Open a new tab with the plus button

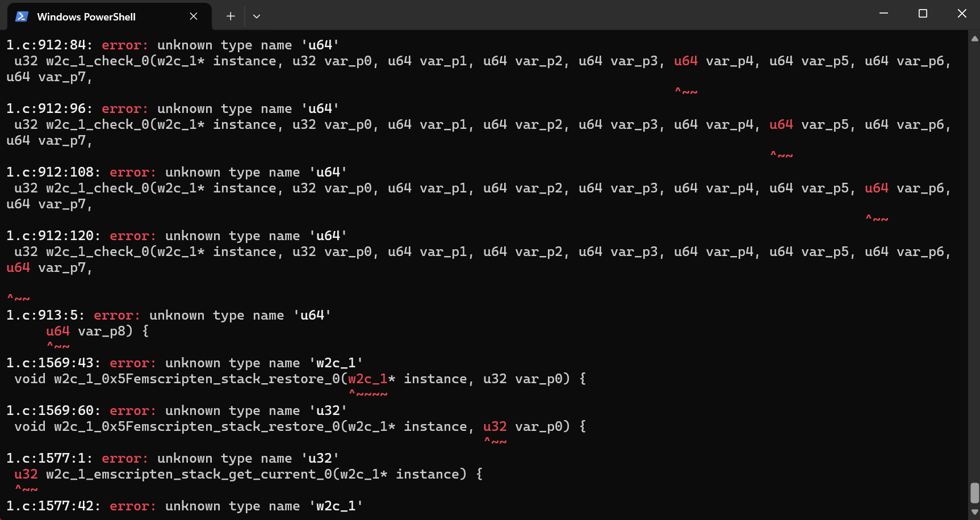pos(231,16)
